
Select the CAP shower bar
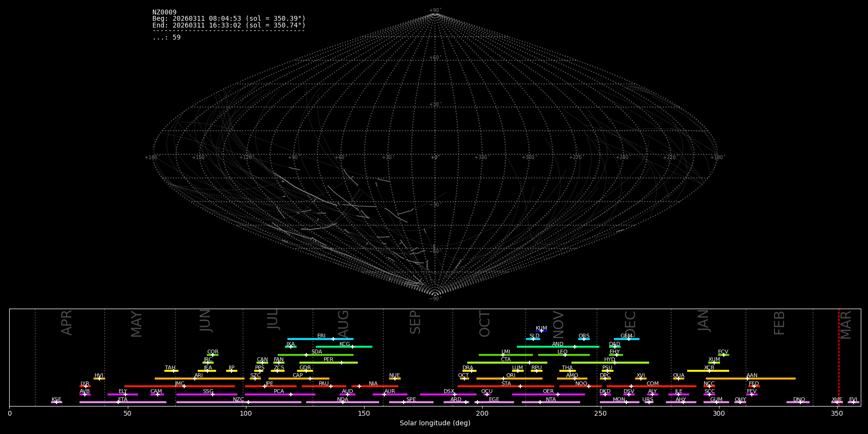(299, 379)
